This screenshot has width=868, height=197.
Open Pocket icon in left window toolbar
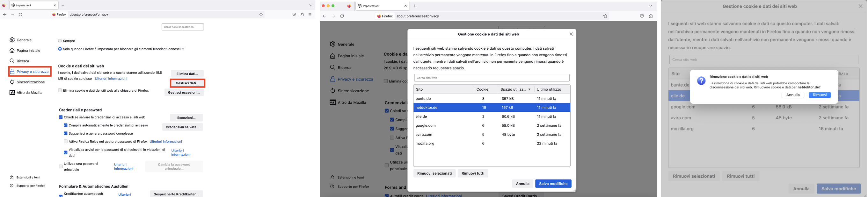(x=294, y=15)
